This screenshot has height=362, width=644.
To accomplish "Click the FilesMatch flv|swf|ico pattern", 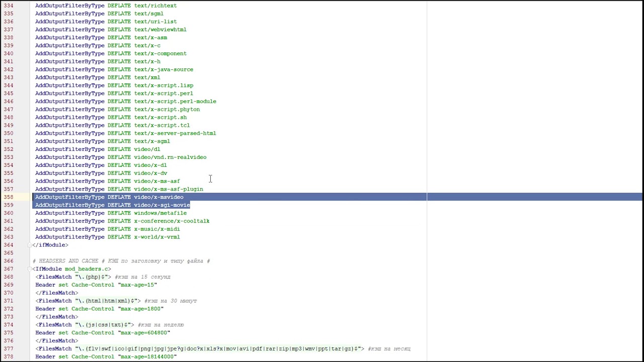I will point(218,348).
